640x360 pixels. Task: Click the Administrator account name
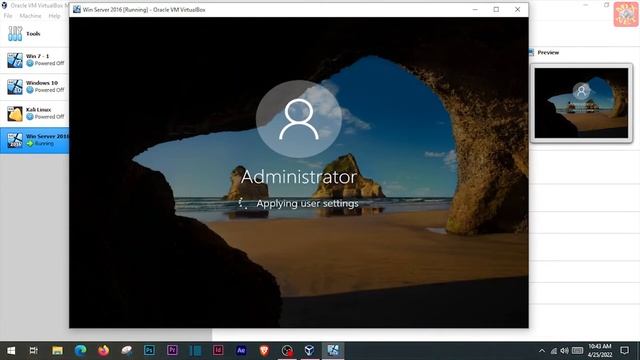(299, 177)
